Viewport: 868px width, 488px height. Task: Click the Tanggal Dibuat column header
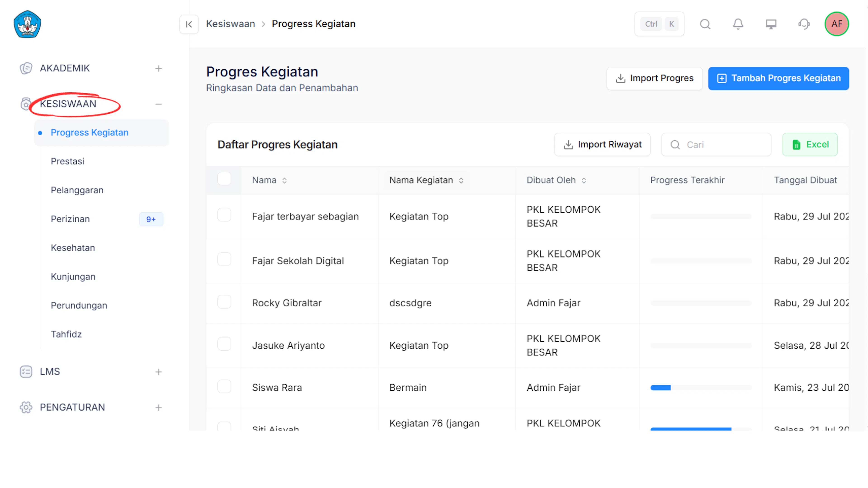(805, 180)
